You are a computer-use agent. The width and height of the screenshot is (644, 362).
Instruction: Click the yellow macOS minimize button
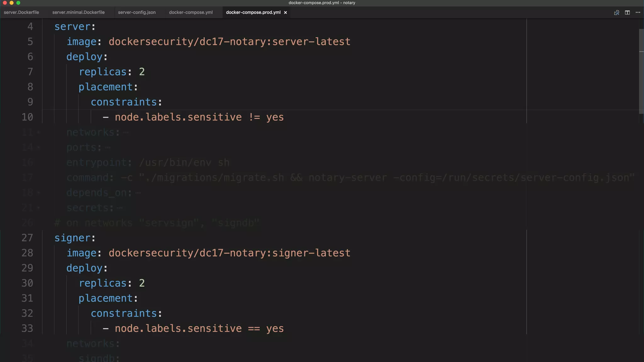pyautogui.click(x=12, y=3)
